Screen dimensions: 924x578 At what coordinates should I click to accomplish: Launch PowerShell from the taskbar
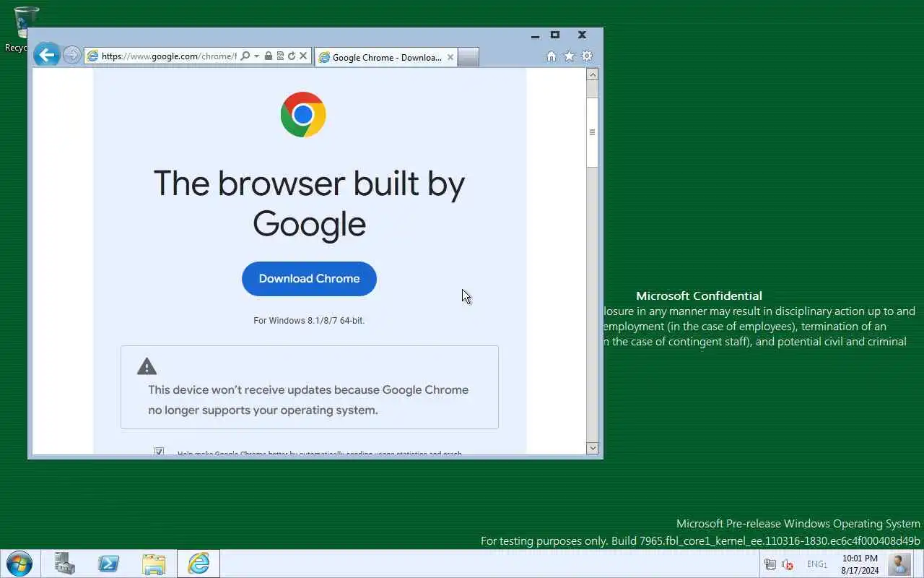(x=109, y=564)
